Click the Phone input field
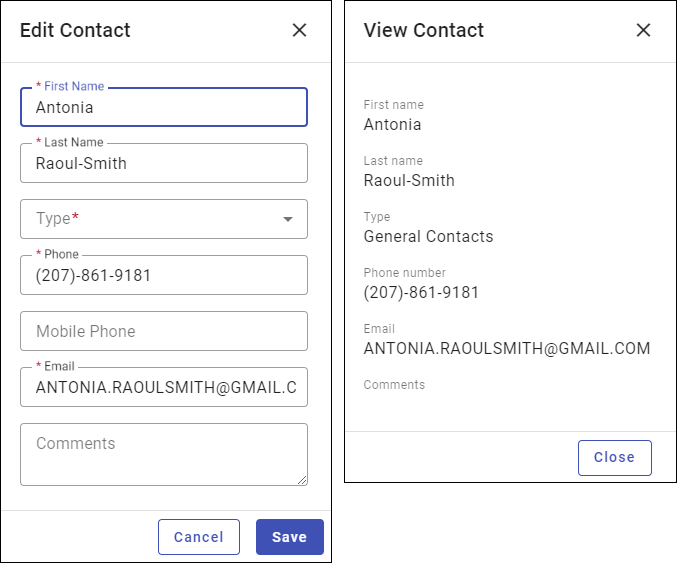The width and height of the screenshot is (677, 563). click(163, 275)
